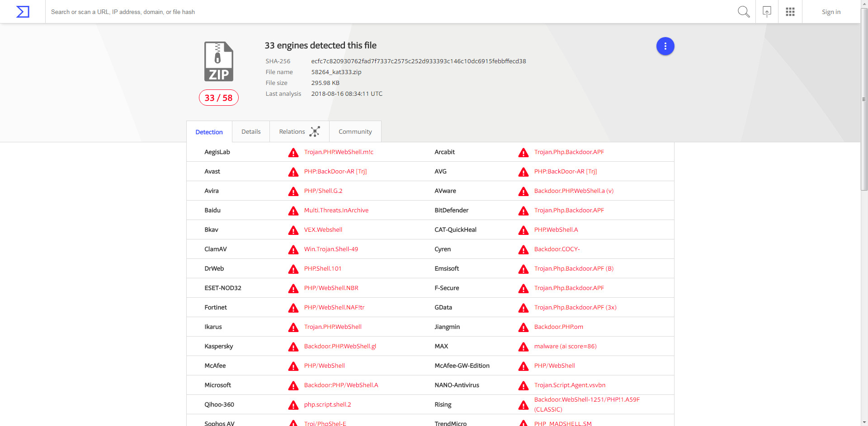Click the red alert icon in Kaspersky row
Screen dimensions: 868x426
[293, 347]
